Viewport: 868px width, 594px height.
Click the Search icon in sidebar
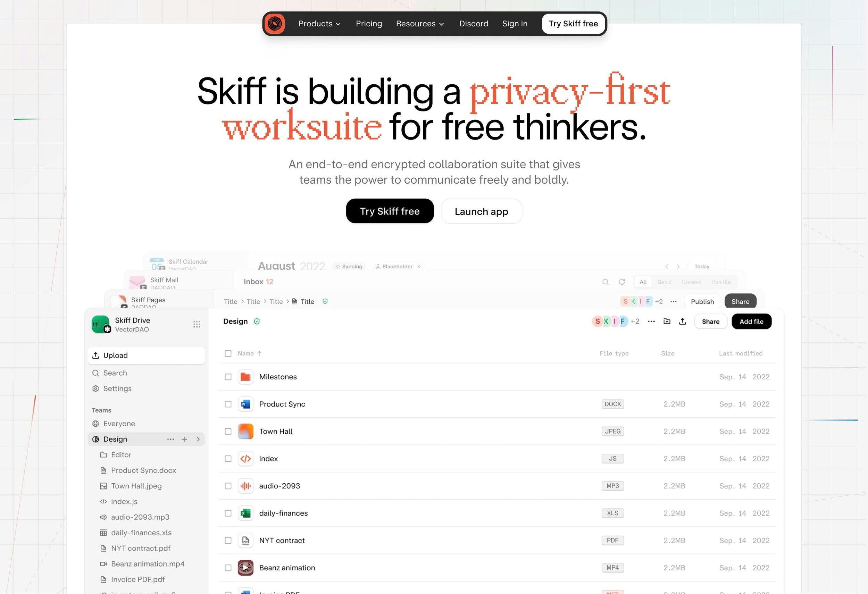[95, 373]
